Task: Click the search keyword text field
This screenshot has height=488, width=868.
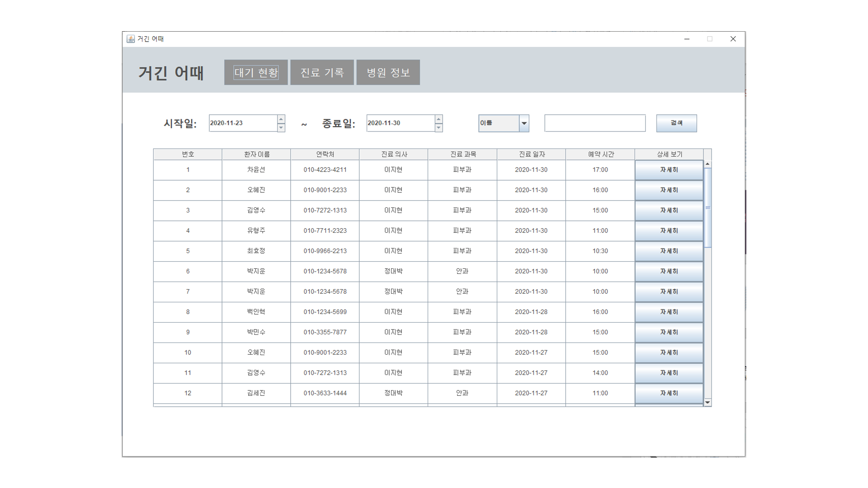Action: [x=594, y=123]
